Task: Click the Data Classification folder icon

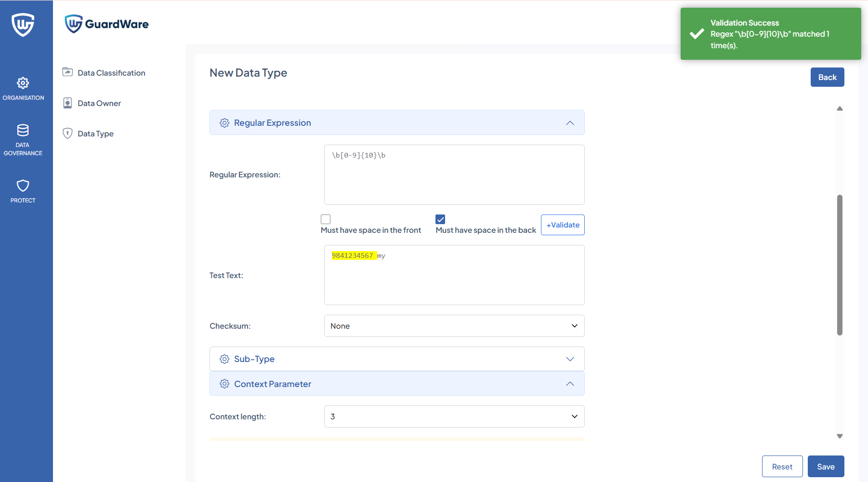Action: pyautogui.click(x=67, y=72)
